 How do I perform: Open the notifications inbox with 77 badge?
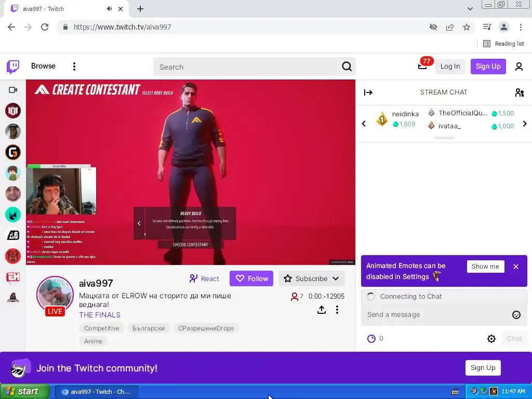tap(422, 66)
